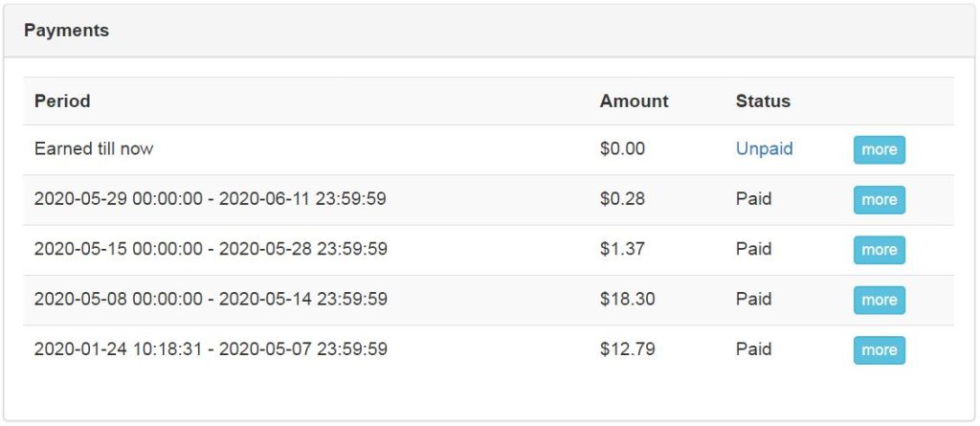Click the Amount column header
The image size is (980, 426).
pos(634,101)
